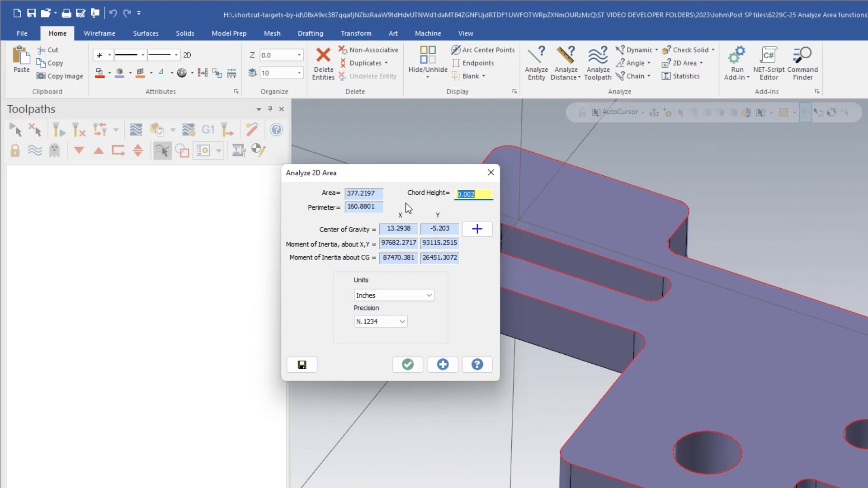Click the Home ribbon tab
The image size is (868, 488).
[x=57, y=33]
